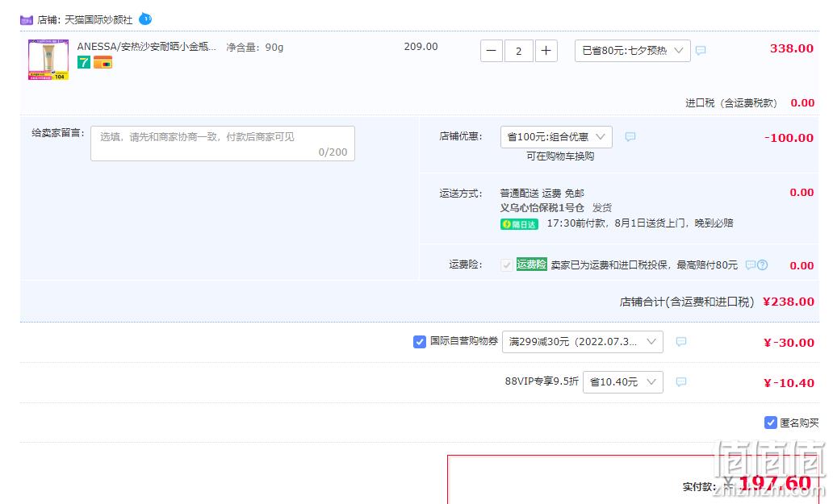Click the question mark help icon for 运费险
Viewport: 833px width, 504px height.
[x=762, y=264]
